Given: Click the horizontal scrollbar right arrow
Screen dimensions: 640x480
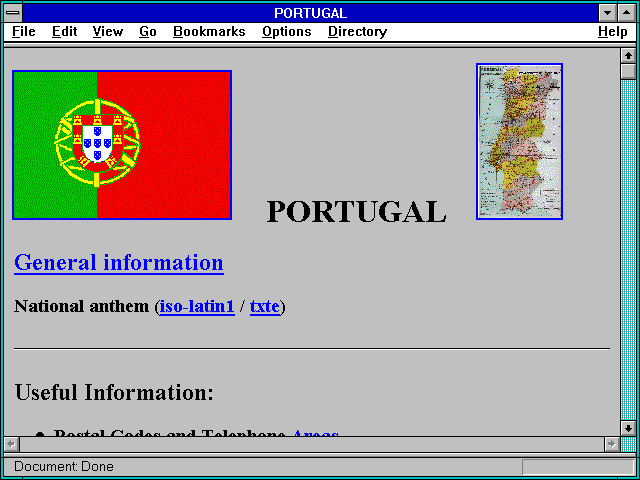Looking at the screenshot, I should [x=612, y=444].
